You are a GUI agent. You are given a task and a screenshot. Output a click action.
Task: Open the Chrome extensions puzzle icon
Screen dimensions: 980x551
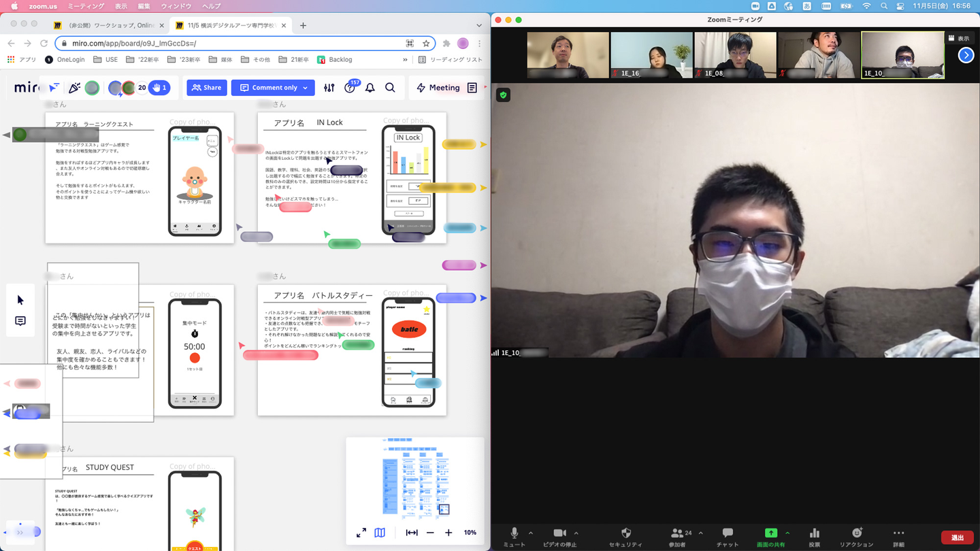[x=446, y=44]
